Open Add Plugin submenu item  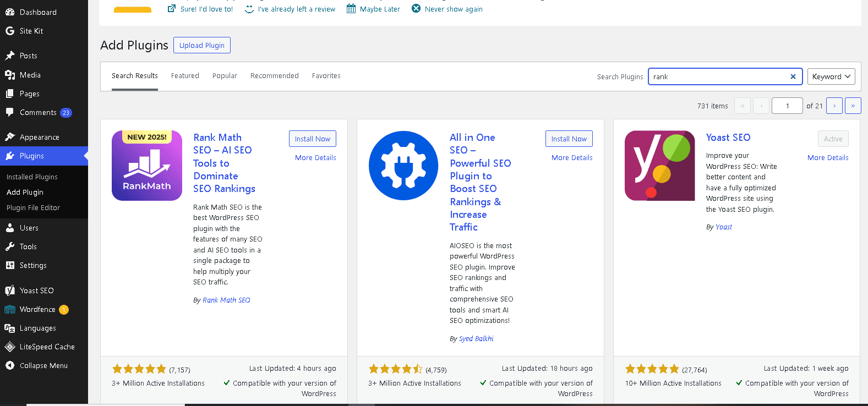point(25,192)
